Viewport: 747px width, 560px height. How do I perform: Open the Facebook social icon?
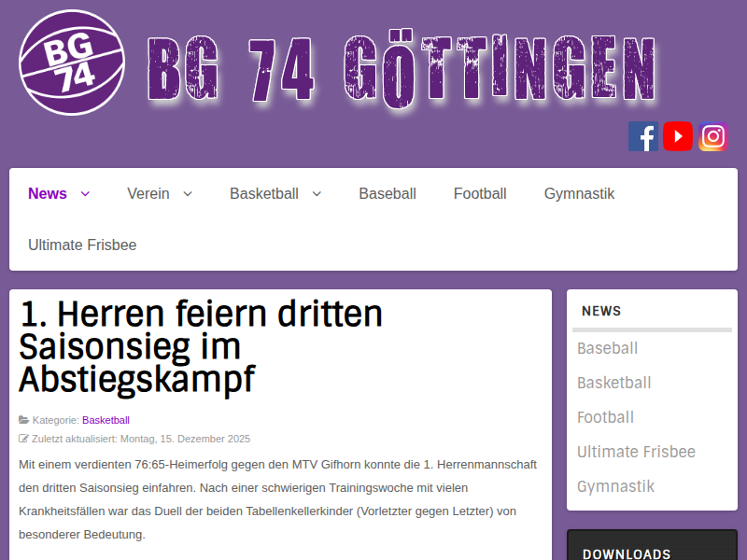click(x=643, y=136)
